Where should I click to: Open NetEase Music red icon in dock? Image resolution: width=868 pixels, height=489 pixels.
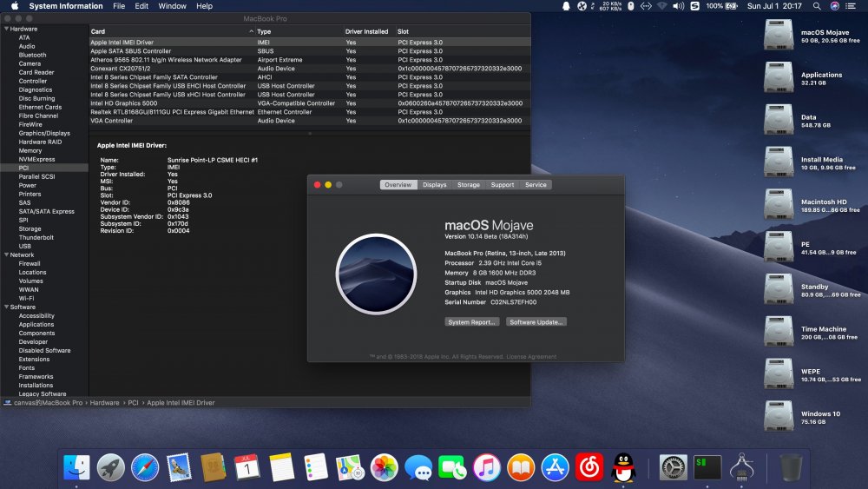[589, 467]
